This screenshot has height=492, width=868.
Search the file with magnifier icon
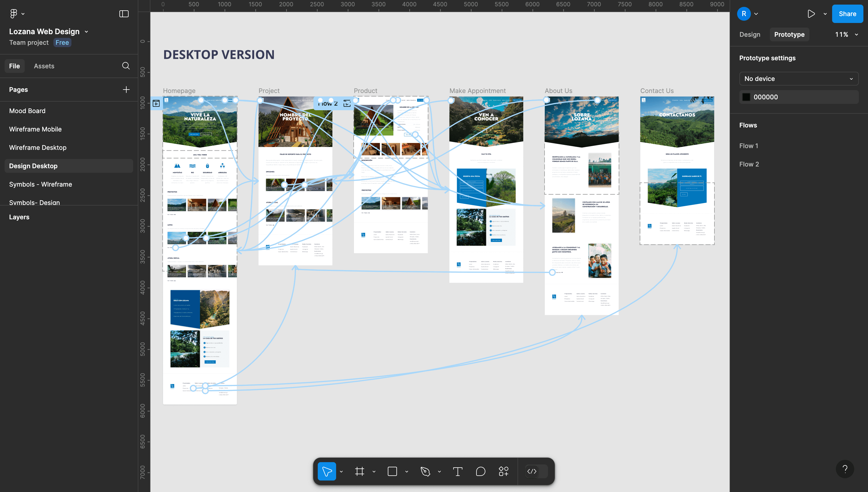click(x=126, y=66)
